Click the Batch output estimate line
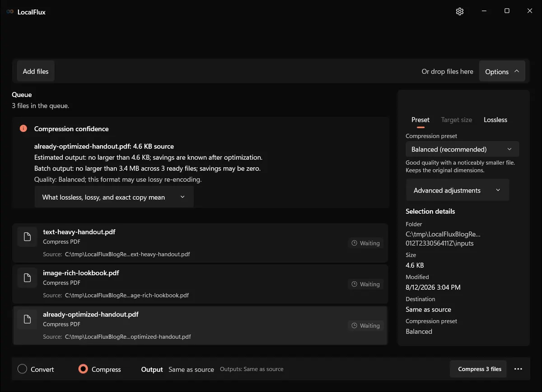Viewport: 542px width, 392px height. (147, 168)
